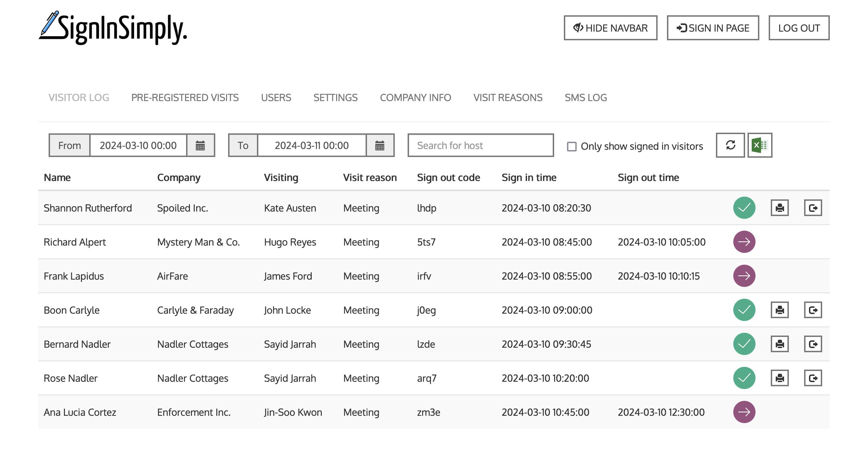Click green checkmark on Rose Nadler row
The image size is (868, 462).
tap(744, 378)
